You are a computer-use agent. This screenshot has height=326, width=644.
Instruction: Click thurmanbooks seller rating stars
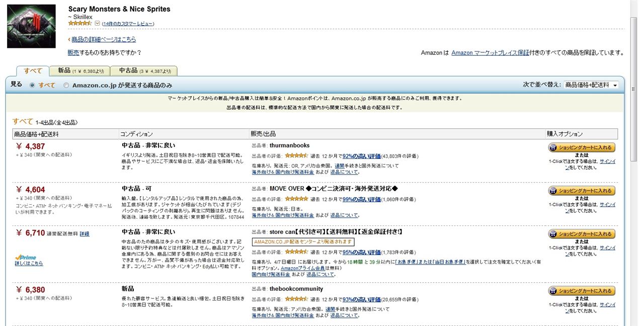pyautogui.click(x=296, y=156)
